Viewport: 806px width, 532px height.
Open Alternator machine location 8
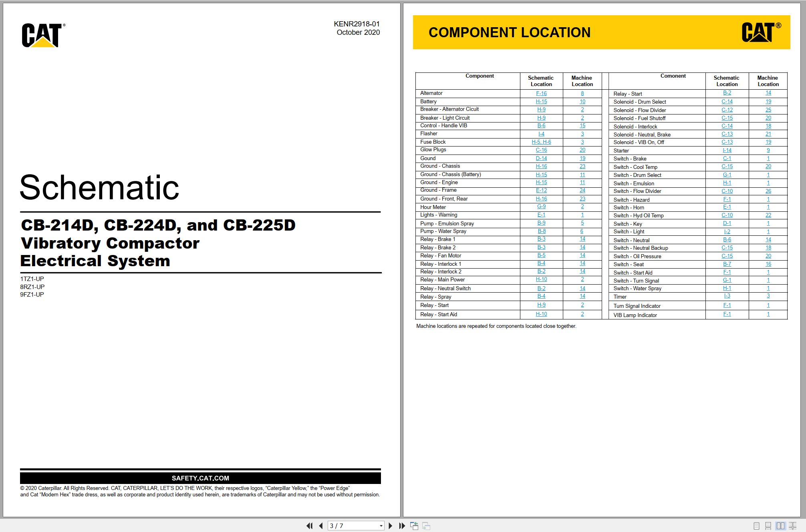pyautogui.click(x=582, y=93)
